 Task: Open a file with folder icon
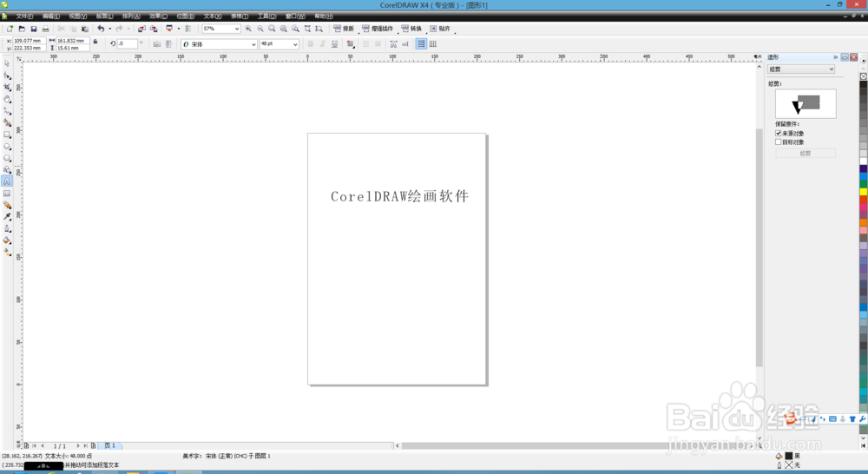click(23, 29)
